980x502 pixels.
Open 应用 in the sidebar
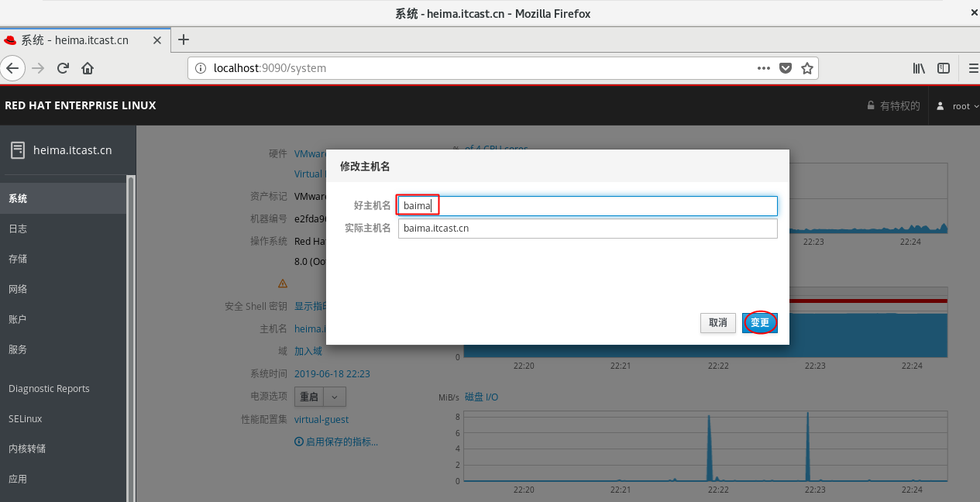point(64,480)
